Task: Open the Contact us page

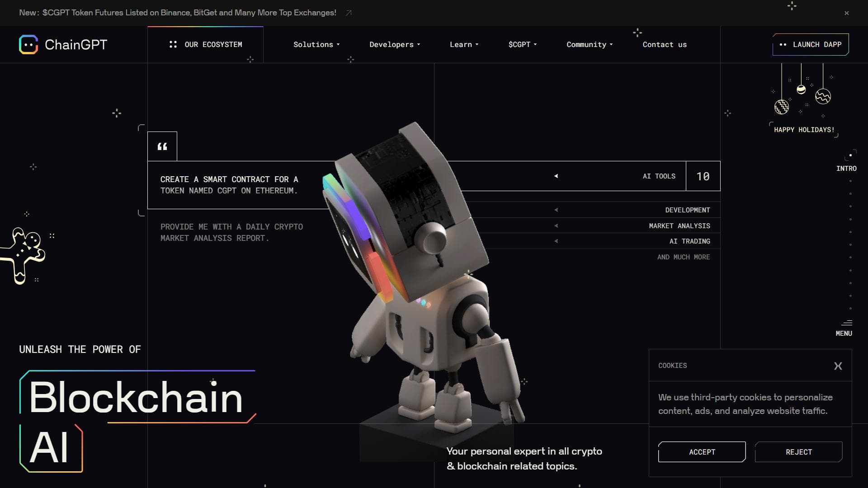Action: 665,44
